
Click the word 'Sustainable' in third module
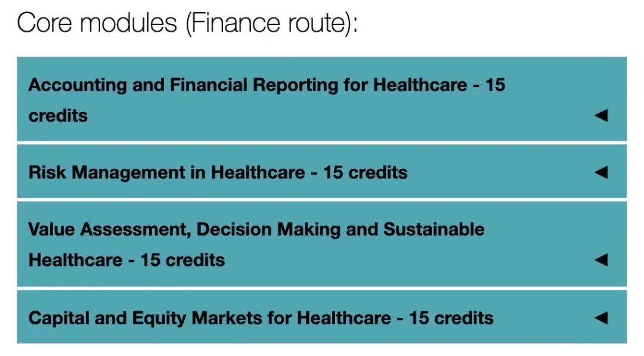click(x=434, y=229)
